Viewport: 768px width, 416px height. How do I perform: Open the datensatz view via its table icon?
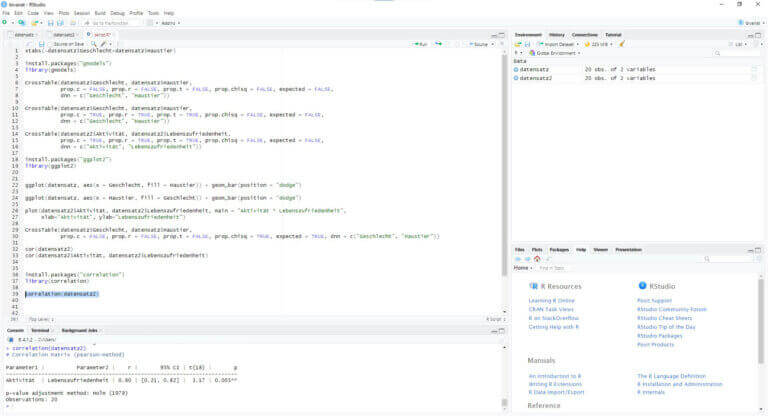coord(754,70)
